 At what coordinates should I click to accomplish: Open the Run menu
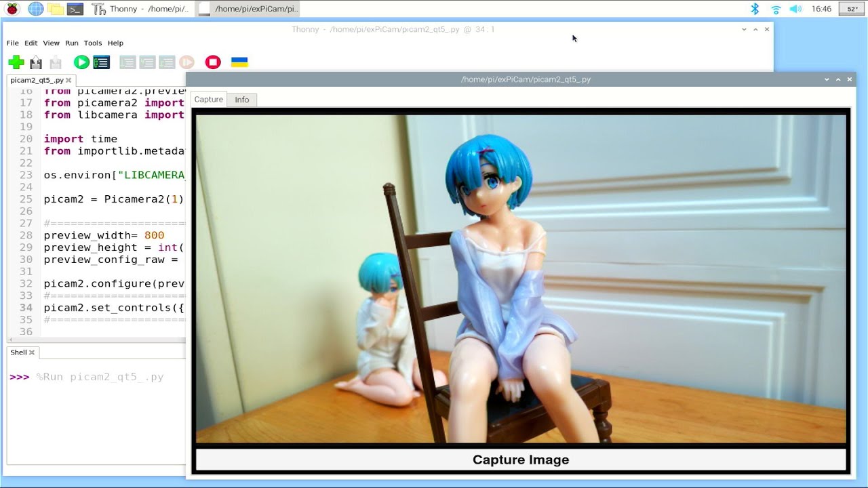pos(72,43)
